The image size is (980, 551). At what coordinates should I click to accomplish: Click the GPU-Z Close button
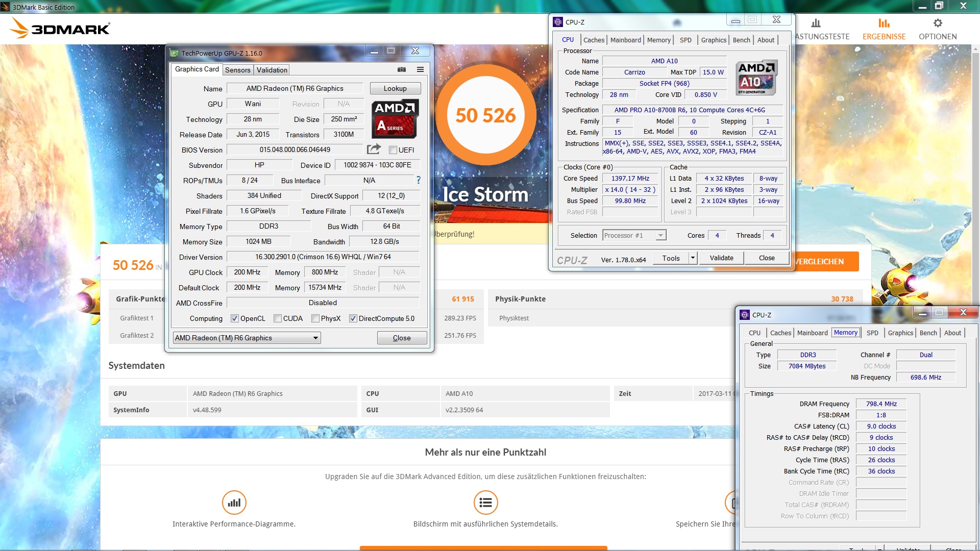[x=402, y=338]
